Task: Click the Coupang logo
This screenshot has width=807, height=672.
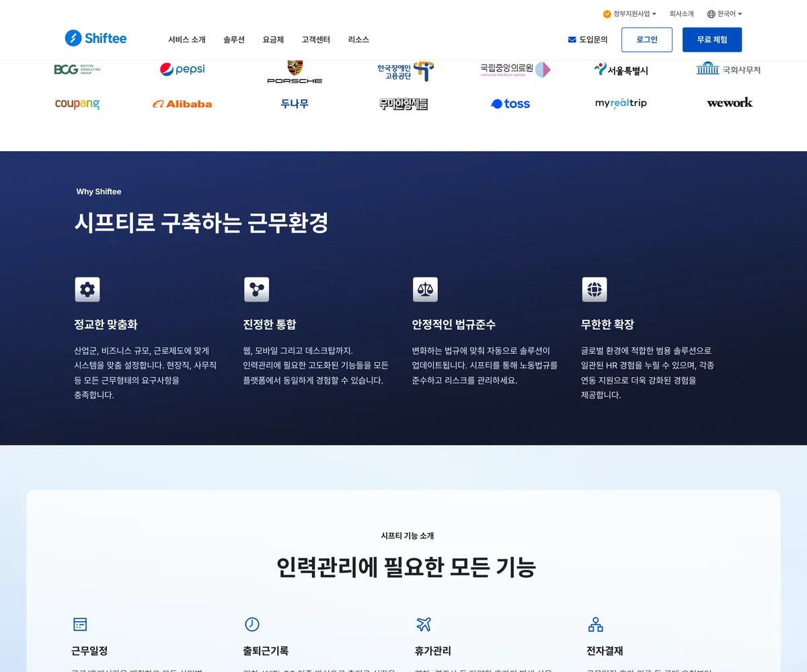Action: 77,103
